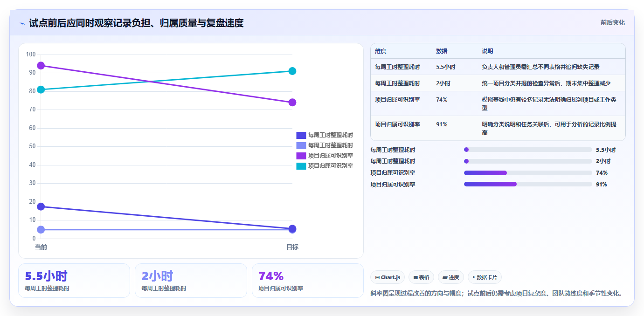The height and width of the screenshot is (316, 644).
Task: Click the 目标 x-axis label
Action: tap(292, 247)
